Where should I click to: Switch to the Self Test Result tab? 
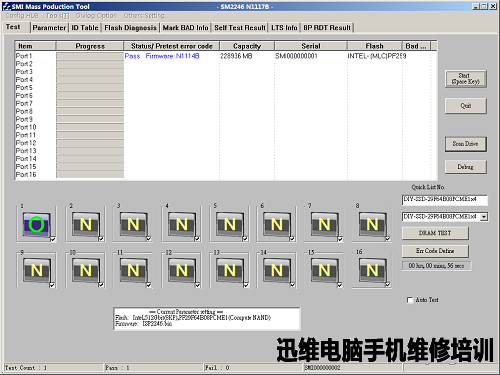click(240, 28)
